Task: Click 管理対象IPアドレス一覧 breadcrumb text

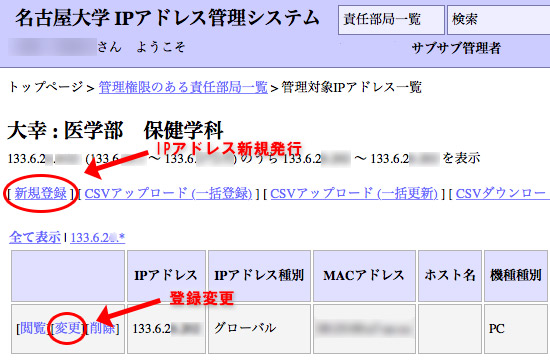Action: point(351,87)
